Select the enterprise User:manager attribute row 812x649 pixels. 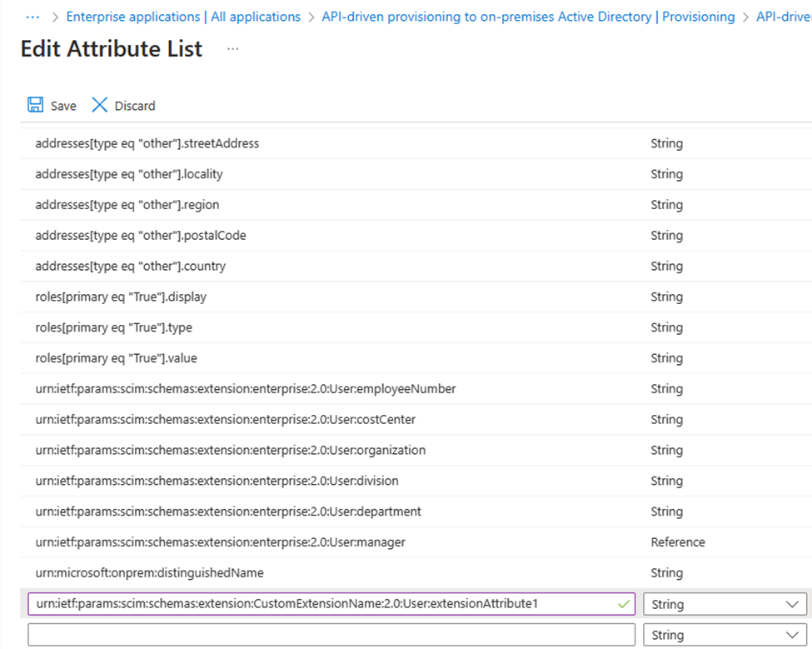[x=220, y=542]
